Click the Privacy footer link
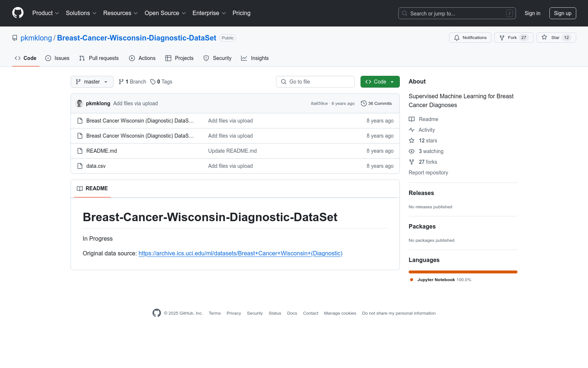Viewport: 588px width, 368px height. (234, 313)
